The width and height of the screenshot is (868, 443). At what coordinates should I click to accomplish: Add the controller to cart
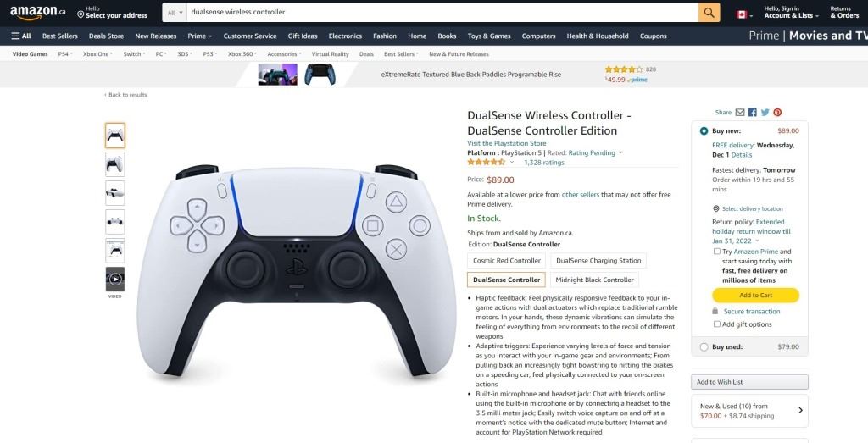(x=755, y=296)
